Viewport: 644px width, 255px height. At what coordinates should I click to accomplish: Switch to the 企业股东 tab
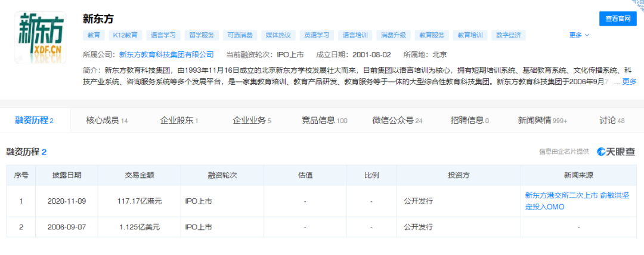click(x=179, y=121)
